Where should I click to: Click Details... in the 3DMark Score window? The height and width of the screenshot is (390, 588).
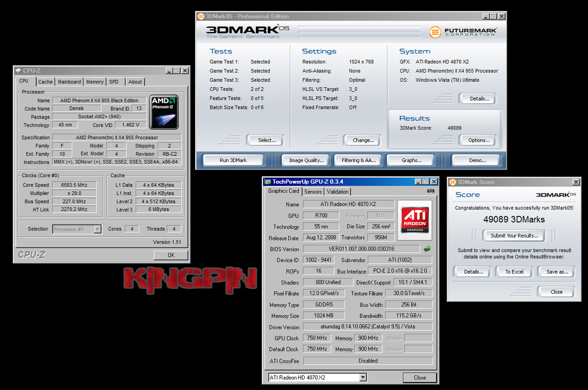point(473,271)
